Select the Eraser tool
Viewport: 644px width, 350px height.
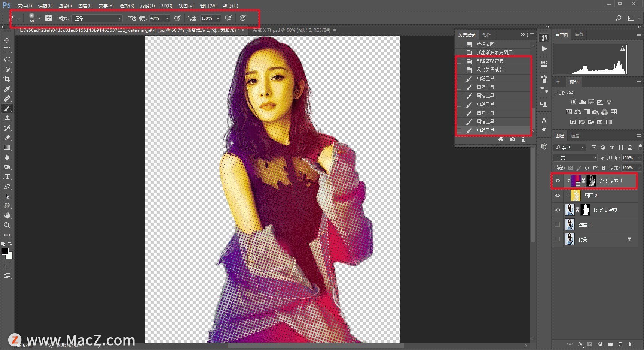click(7, 138)
